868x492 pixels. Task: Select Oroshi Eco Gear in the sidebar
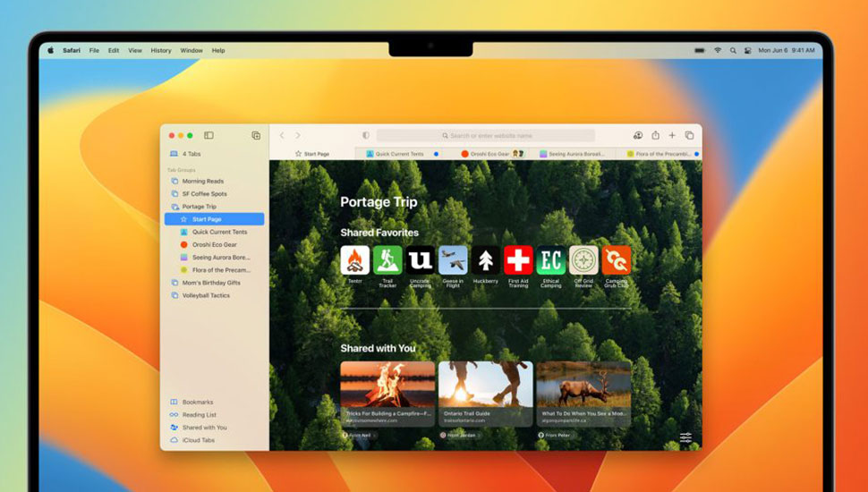coord(214,244)
